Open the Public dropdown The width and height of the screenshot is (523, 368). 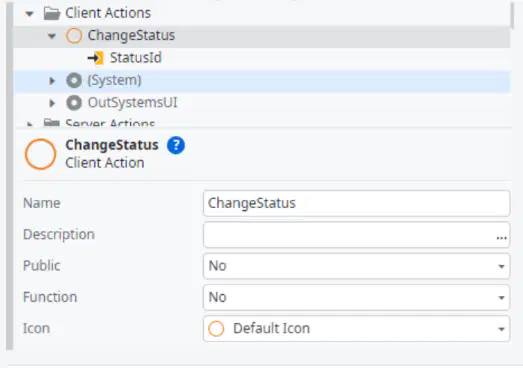pyautogui.click(x=356, y=266)
